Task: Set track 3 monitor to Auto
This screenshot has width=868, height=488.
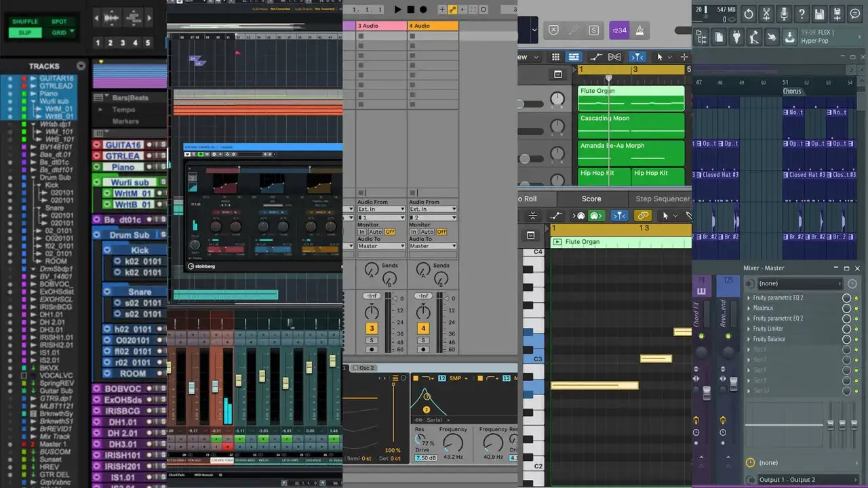Action: click(375, 232)
